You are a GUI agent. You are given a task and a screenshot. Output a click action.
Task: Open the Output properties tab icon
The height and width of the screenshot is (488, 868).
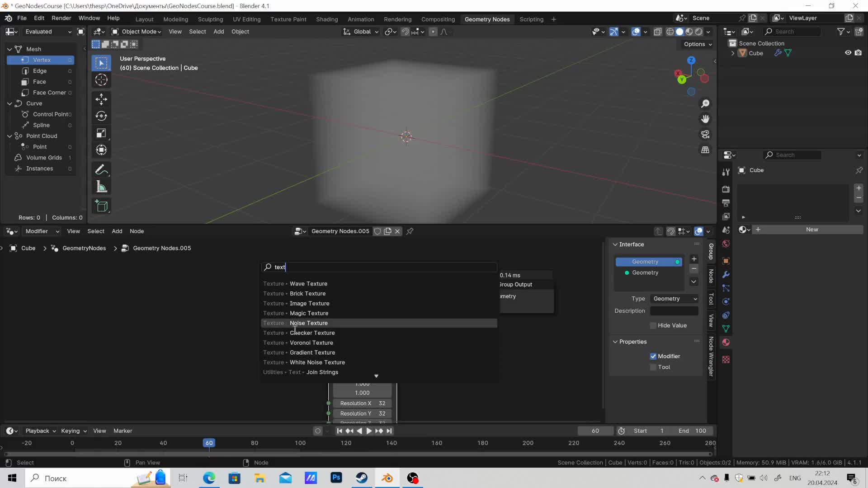(x=726, y=203)
